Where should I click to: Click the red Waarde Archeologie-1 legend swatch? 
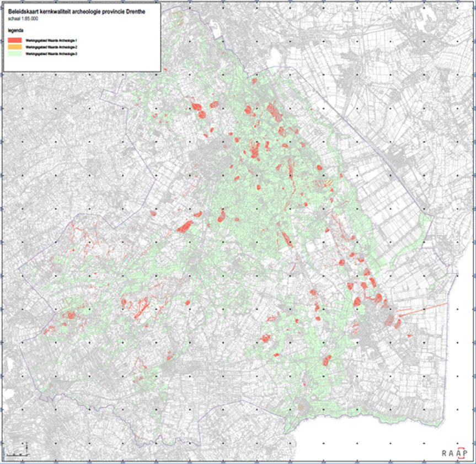coord(14,41)
